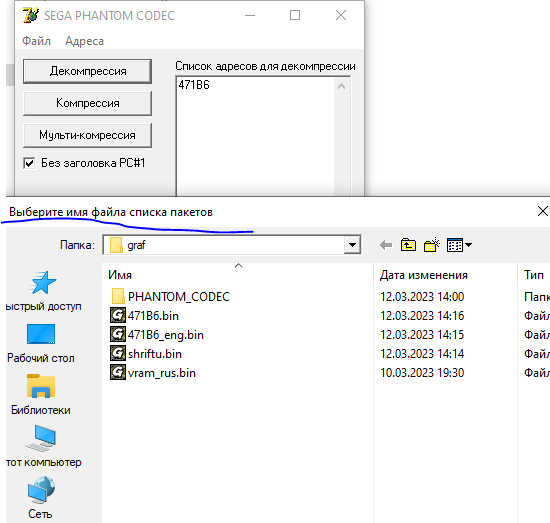Click the icon of shriftu.bin

118,353
